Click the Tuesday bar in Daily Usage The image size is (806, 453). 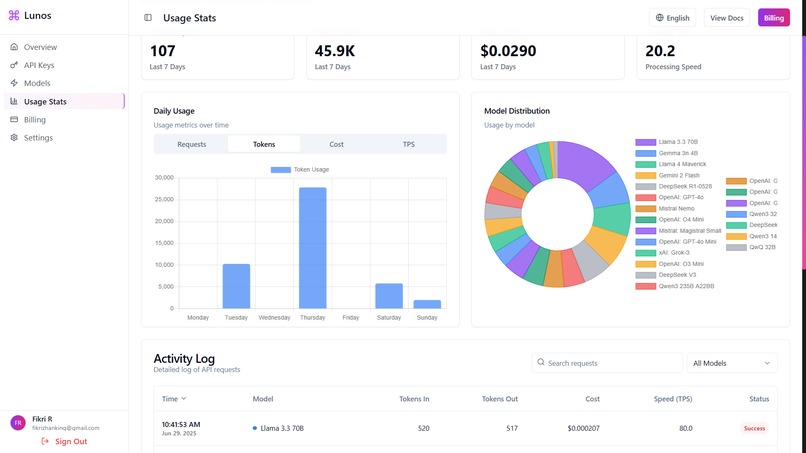(x=236, y=286)
